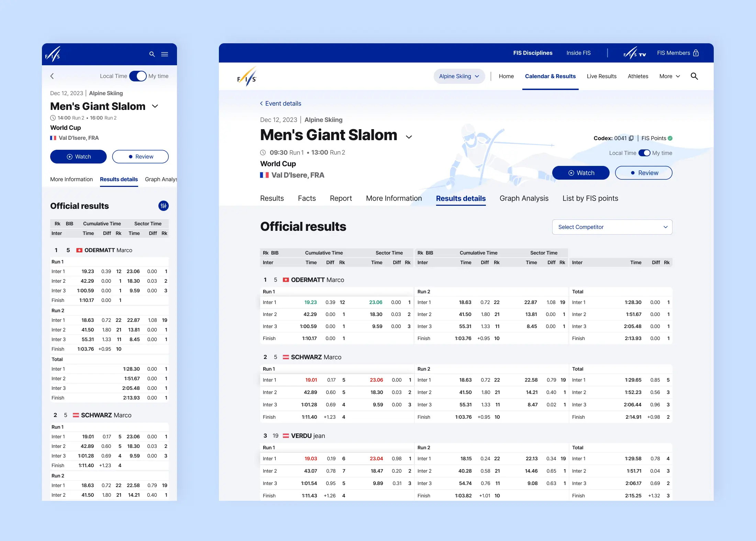756x541 pixels.
Task: Click the flag beside VERDU jean
Action: pyautogui.click(x=286, y=436)
